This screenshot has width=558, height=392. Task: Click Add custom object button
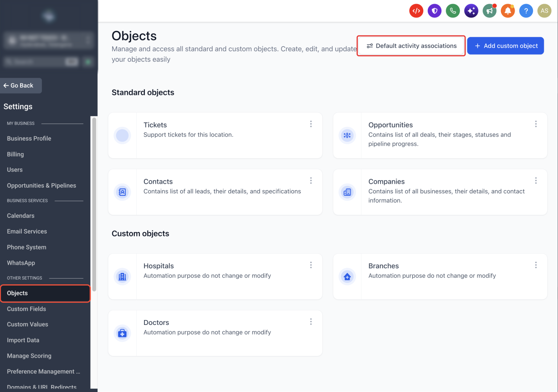(x=506, y=46)
